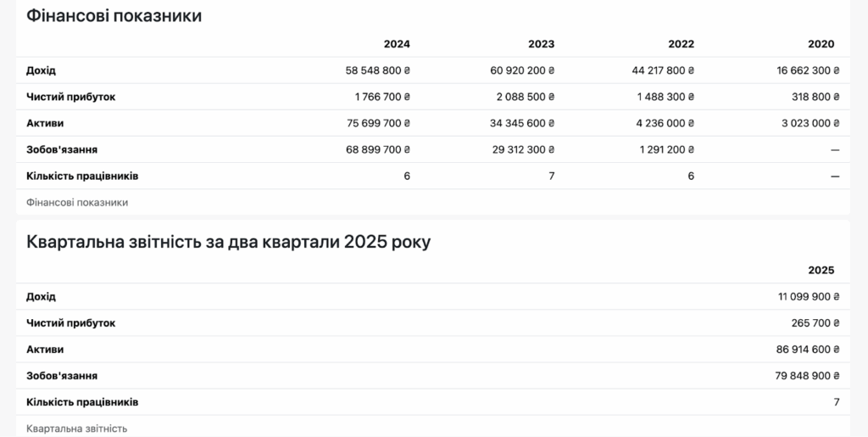Select the 2025 income value 11 099 900
This screenshot has width=868, height=437.
click(809, 297)
